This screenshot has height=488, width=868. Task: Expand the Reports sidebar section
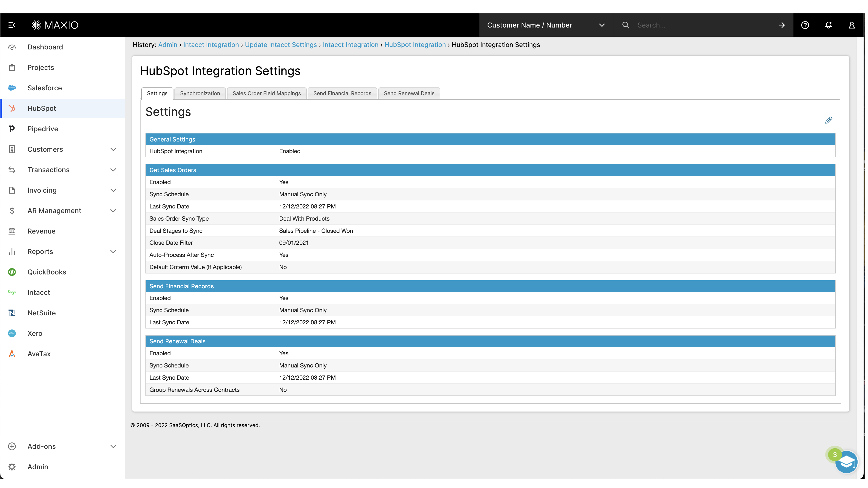click(x=113, y=251)
